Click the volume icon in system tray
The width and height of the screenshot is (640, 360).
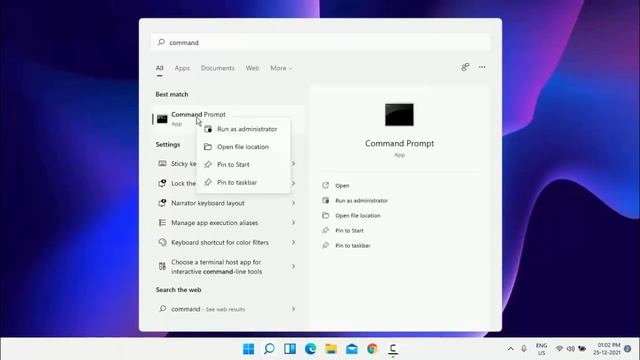(x=571, y=349)
